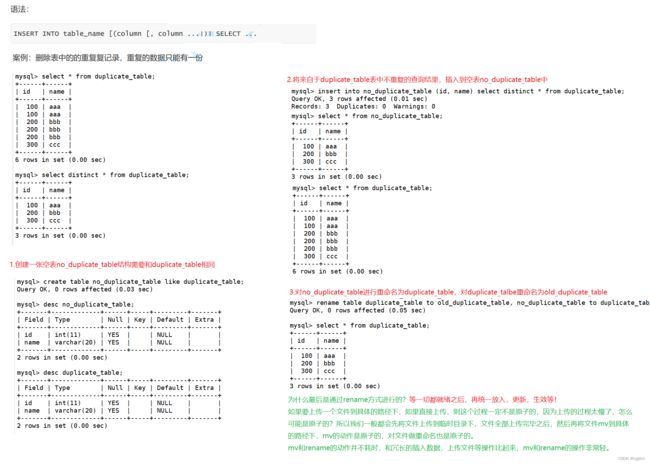Select the "rename table duplicate_table to old_duplicate_table" command
This screenshot has width=650, height=464.
click(x=469, y=303)
